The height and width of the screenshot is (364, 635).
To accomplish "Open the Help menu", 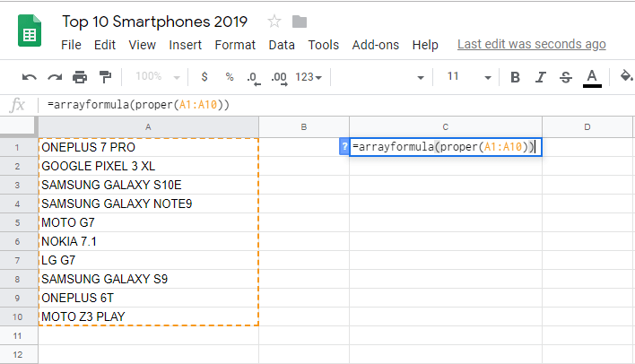I will [425, 45].
